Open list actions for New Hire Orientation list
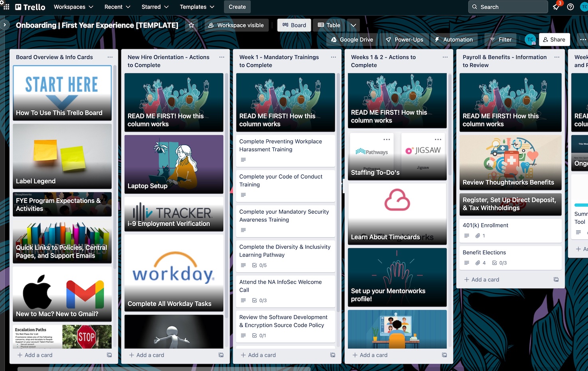 click(x=221, y=57)
